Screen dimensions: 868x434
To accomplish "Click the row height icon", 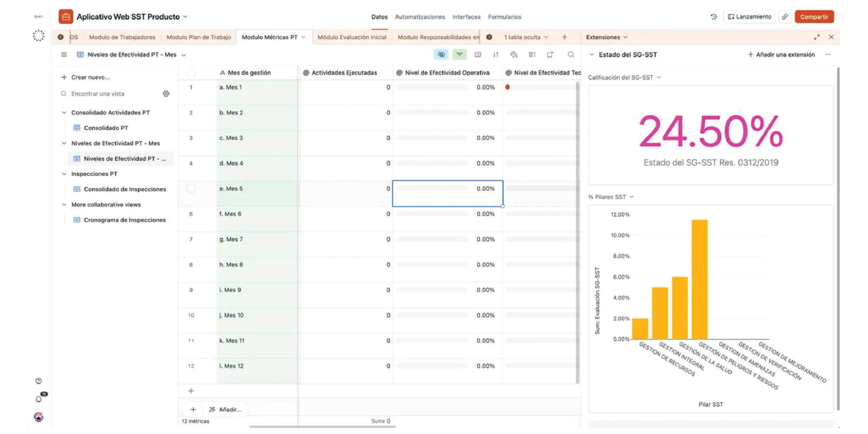I will click(x=532, y=55).
